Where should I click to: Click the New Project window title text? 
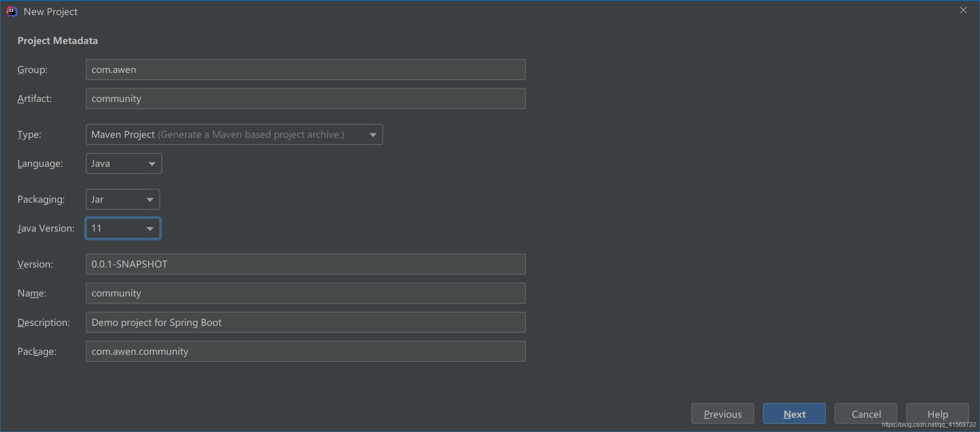51,12
